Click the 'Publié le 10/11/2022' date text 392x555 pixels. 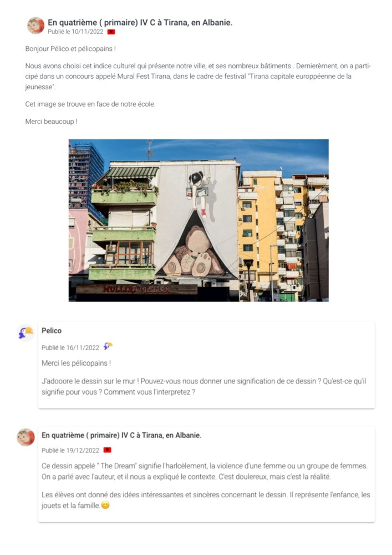pyautogui.click(x=75, y=32)
